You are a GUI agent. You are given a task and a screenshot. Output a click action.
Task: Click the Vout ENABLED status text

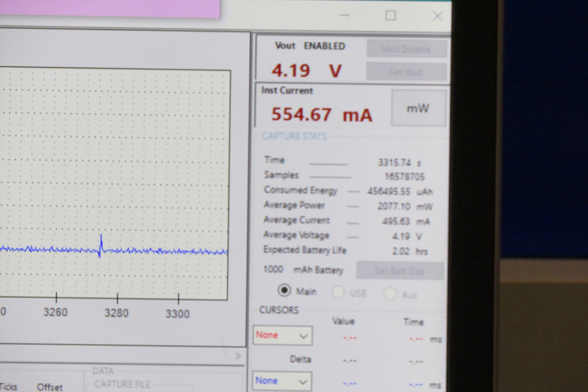click(x=310, y=46)
